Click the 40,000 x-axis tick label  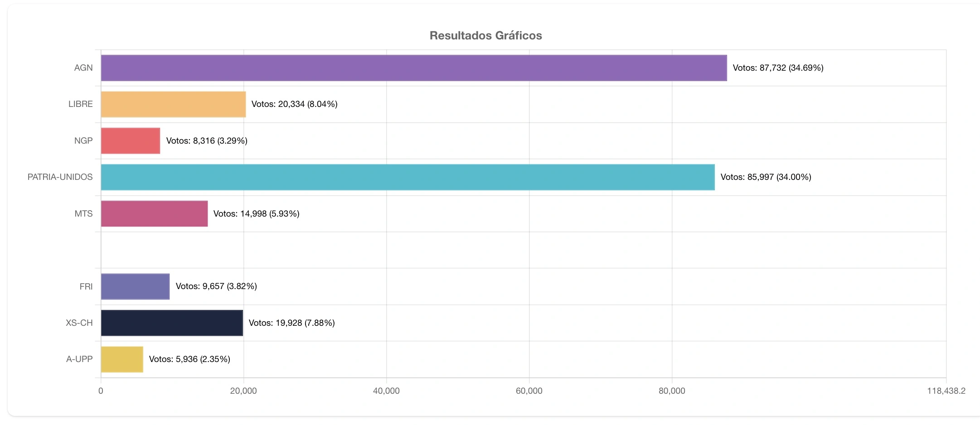(386, 391)
